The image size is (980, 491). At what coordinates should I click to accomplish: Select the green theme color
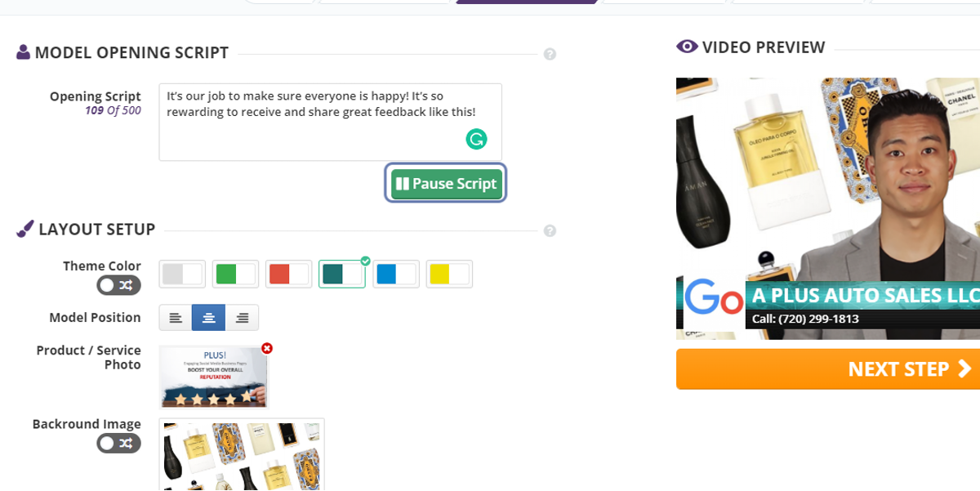pos(235,274)
